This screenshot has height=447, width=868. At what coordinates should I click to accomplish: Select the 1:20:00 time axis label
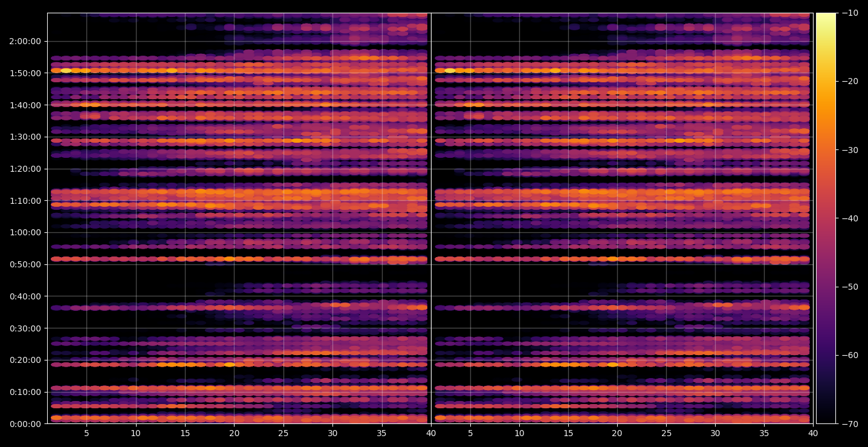pos(25,169)
